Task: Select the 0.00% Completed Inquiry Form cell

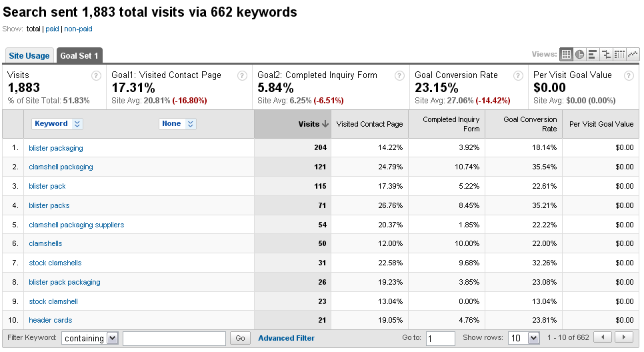Action: pos(447,301)
